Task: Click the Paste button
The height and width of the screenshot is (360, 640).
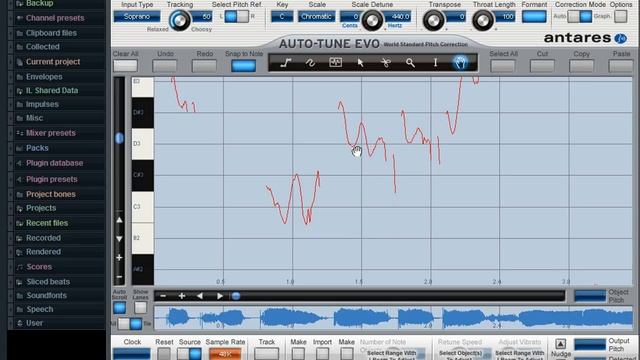Action: coord(621,66)
